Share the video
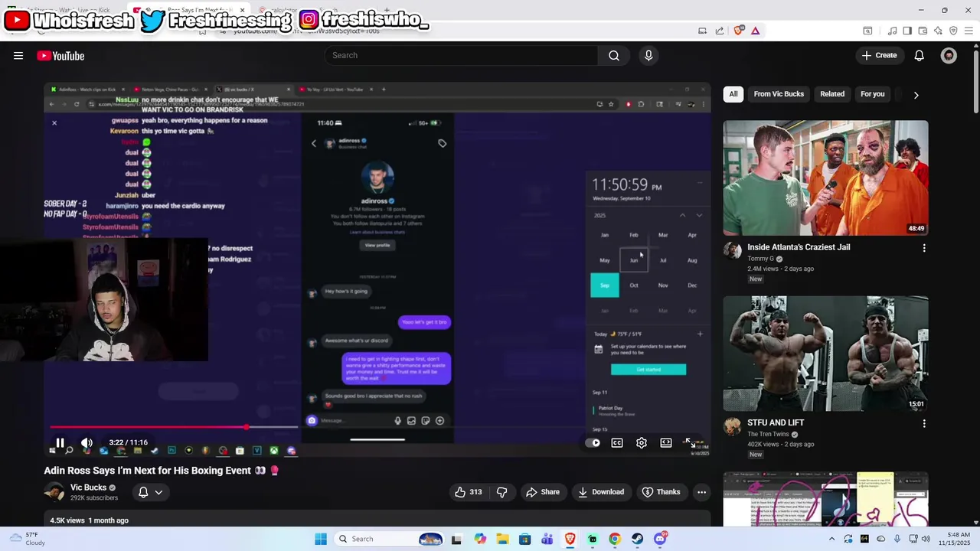The height and width of the screenshot is (551, 980). click(x=543, y=492)
